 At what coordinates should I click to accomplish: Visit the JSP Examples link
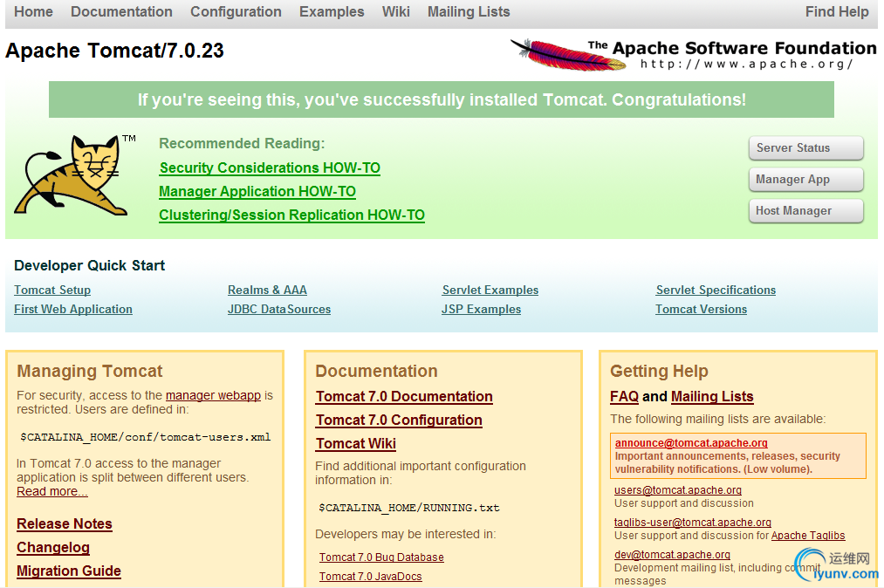[481, 309]
